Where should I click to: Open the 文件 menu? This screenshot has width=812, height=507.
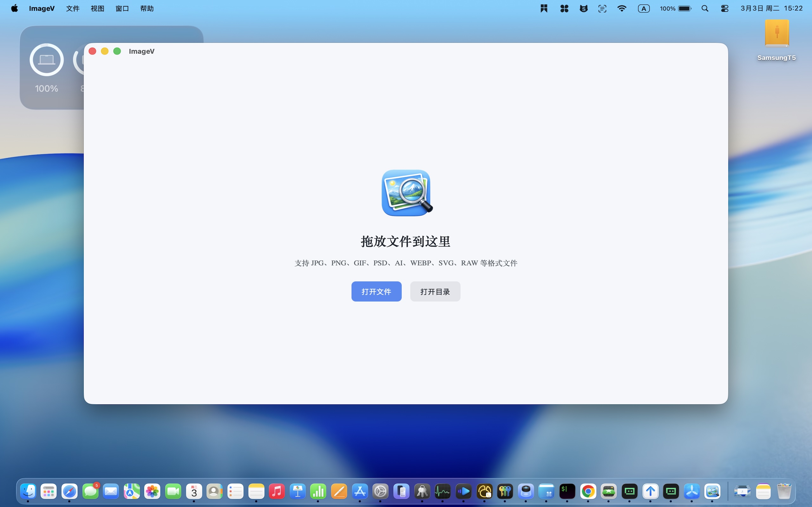point(72,8)
